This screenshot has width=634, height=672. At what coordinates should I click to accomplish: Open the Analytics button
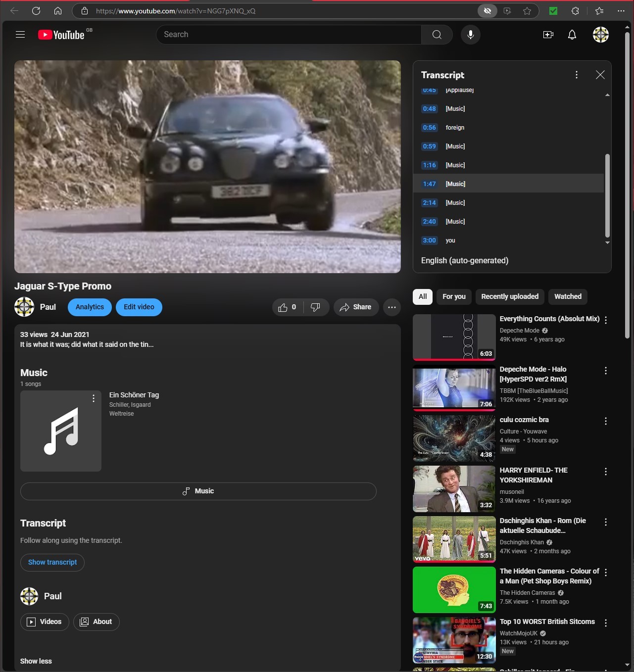pos(90,307)
